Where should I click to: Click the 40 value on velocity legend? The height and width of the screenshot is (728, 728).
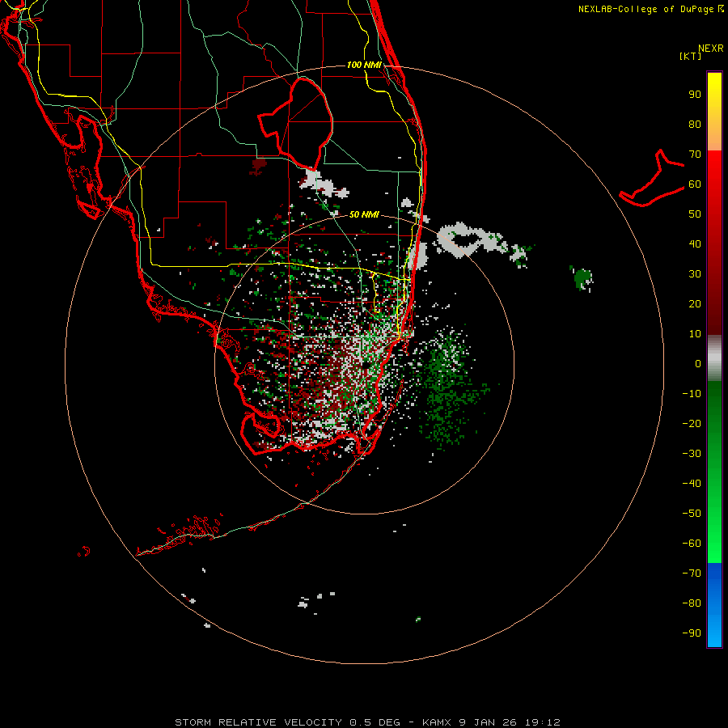(x=695, y=243)
